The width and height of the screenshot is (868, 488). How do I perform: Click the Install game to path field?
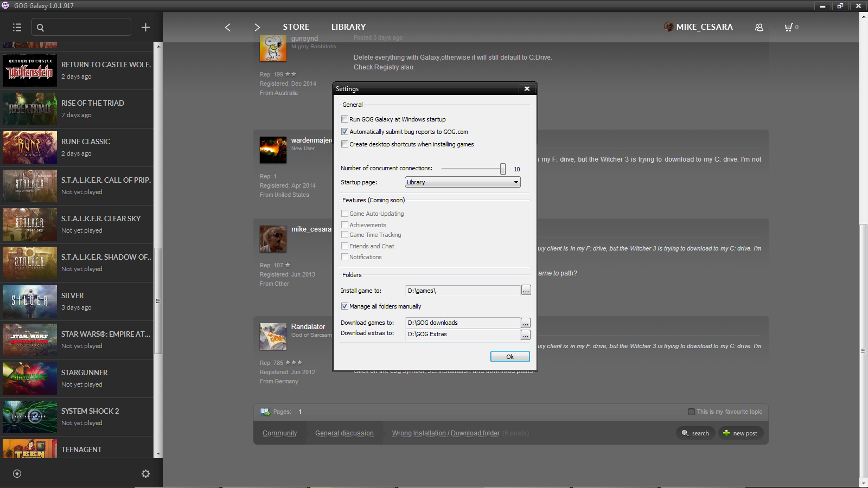pyautogui.click(x=463, y=291)
